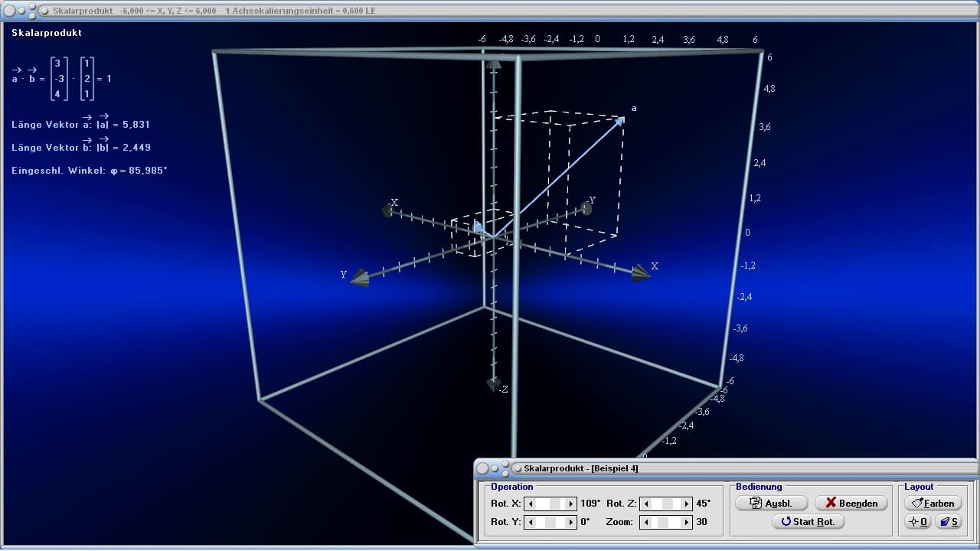Click the cube S layout button
The width and height of the screenshot is (980, 551).
point(949,522)
